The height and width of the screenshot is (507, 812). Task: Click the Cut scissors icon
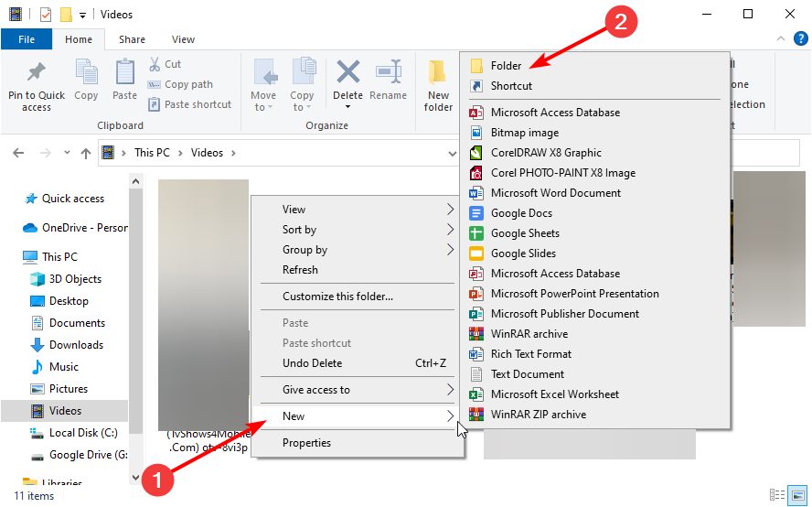coord(155,64)
